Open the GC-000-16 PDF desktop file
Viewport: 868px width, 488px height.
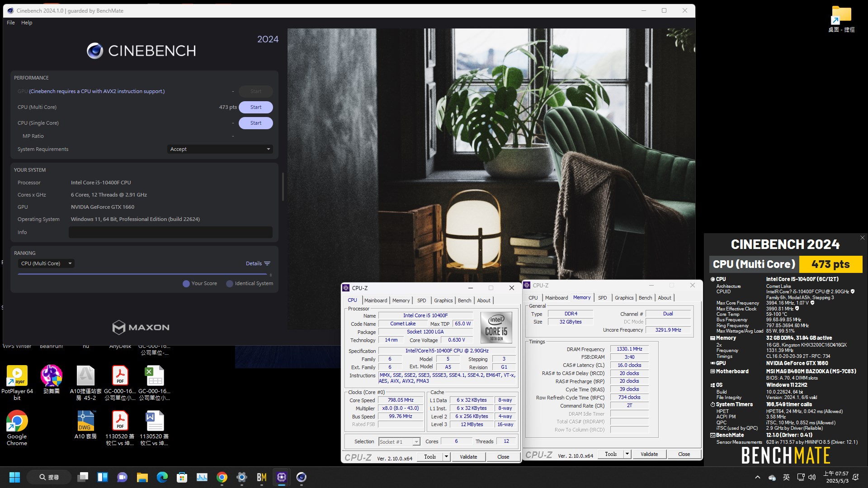(x=120, y=382)
